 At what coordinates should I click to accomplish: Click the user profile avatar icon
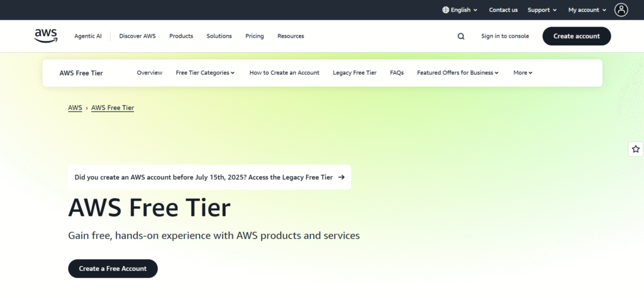coord(621,9)
